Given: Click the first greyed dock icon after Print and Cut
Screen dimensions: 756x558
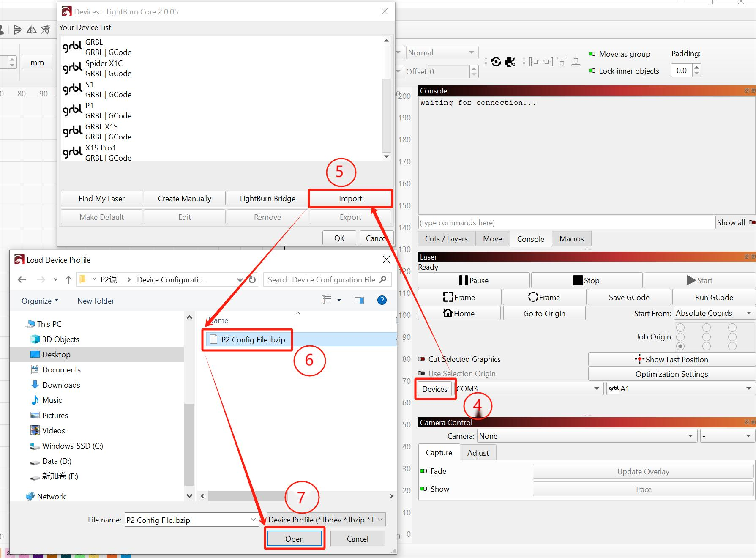Looking at the screenshot, I should click(534, 62).
